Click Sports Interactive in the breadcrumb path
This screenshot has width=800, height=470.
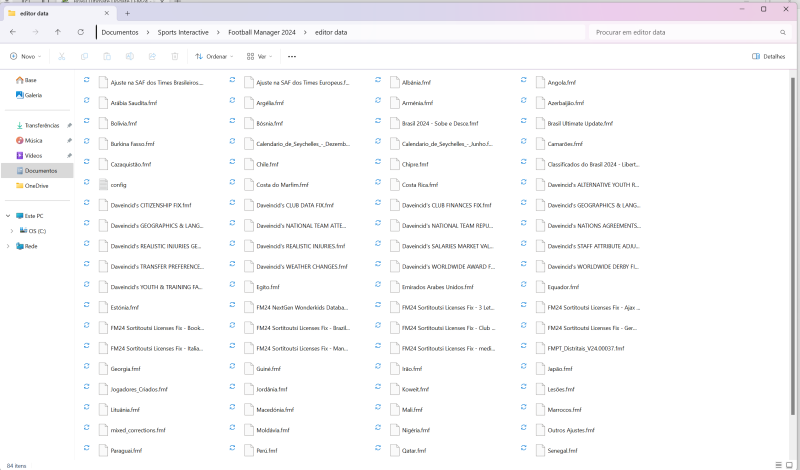coord(183,32)
